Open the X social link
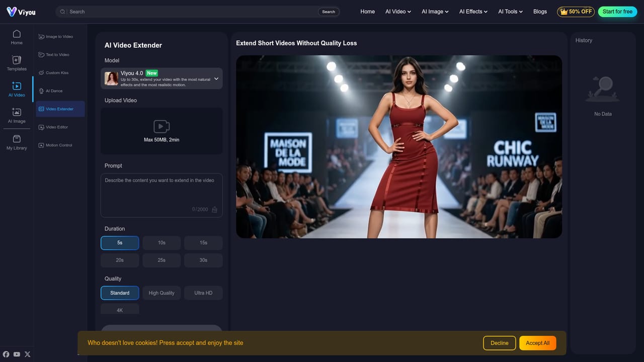Screen dimensions: 644x362 tap(28, 354)
